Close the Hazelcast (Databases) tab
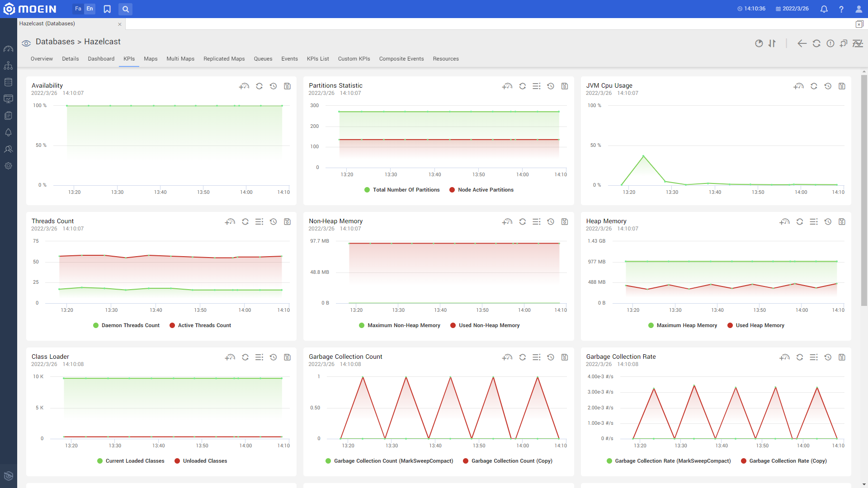Image resolution: width=868 pixels, height=488 pixels. click(120, 24)
